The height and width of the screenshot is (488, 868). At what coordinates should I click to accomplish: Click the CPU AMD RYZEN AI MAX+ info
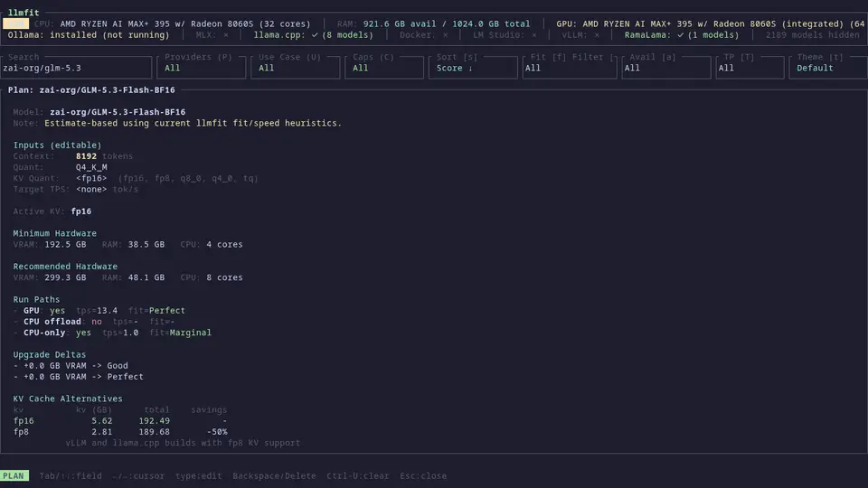pos(172,23)
